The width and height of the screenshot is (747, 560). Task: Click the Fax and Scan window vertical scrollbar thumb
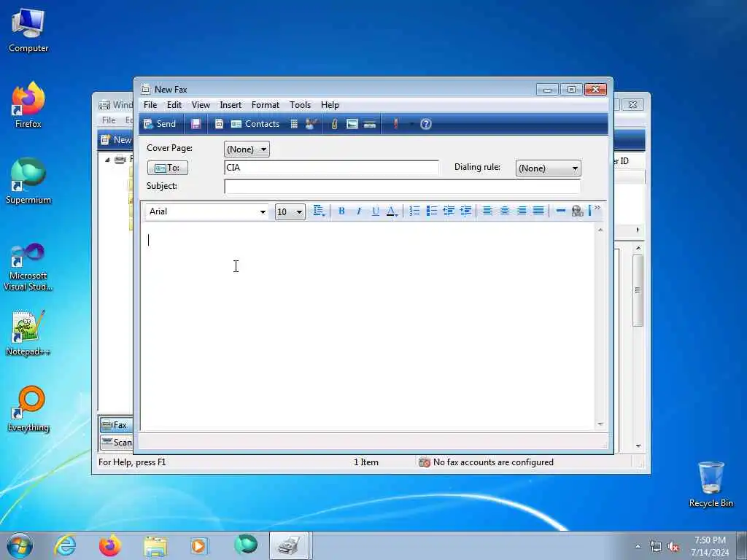point(638,290)
